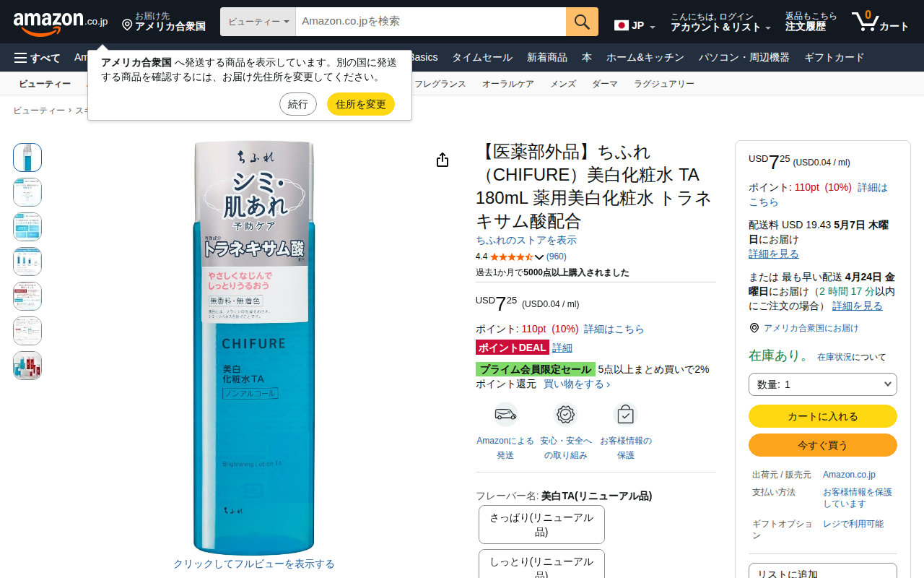
Task: Open the JP language selector
Action: 635,25
